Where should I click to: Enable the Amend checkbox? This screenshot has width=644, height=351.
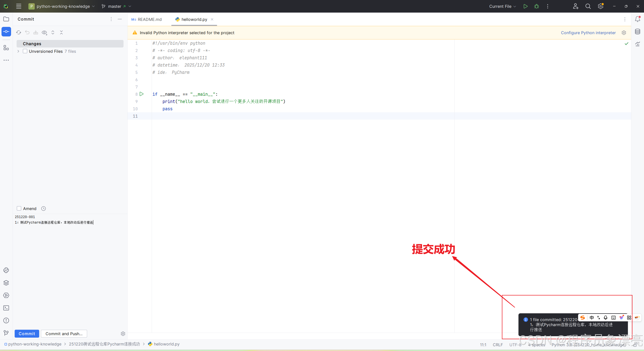pos(19,208)
